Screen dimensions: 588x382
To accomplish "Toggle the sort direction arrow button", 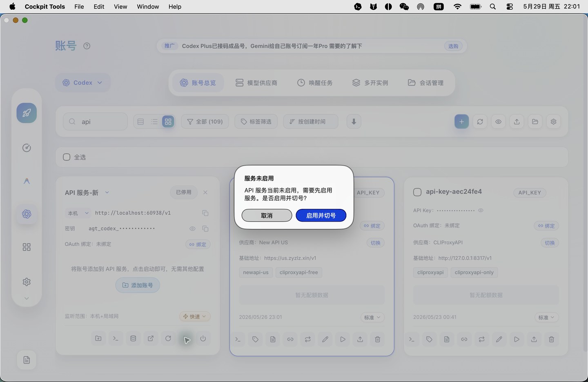I will (x=354, y=122).
